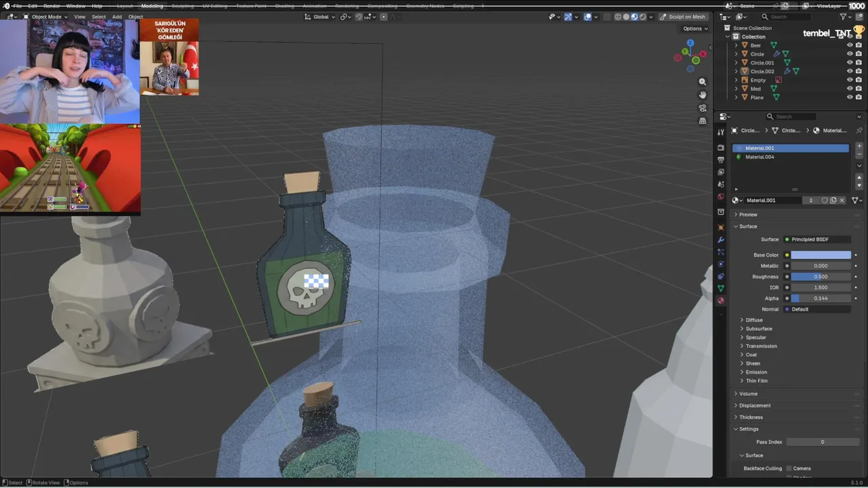Disable Circle in renders camera icon
The height and width of the screenshot is (488, 868).
tap(859, 54)
